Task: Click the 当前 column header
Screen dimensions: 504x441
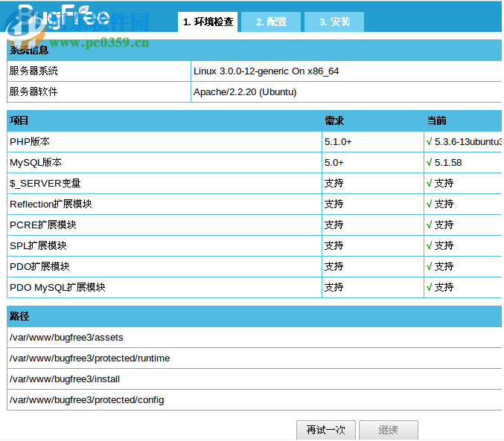Action: (436, 120)
